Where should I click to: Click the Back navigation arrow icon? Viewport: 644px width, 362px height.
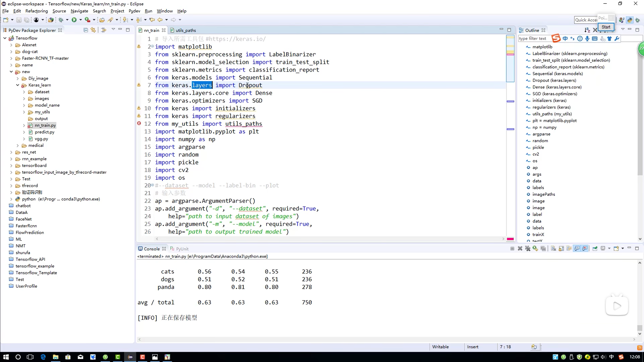click(160, 20)
